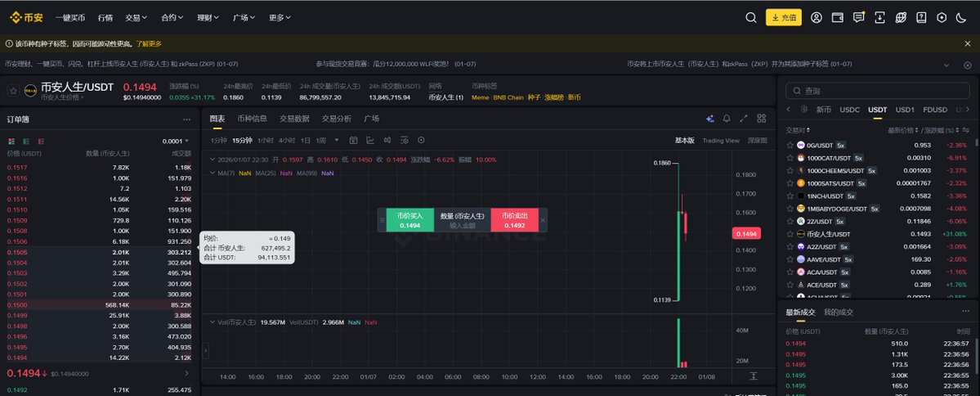Screen dimensions: 980x396
Task: Favorite the 0G/USDT star
Action: (790, 145)
